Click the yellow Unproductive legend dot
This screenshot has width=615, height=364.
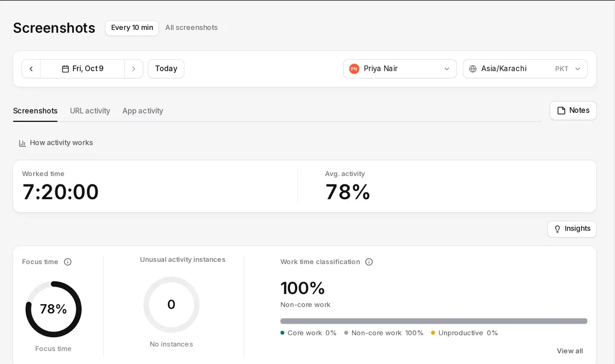(x=433, y=333)
